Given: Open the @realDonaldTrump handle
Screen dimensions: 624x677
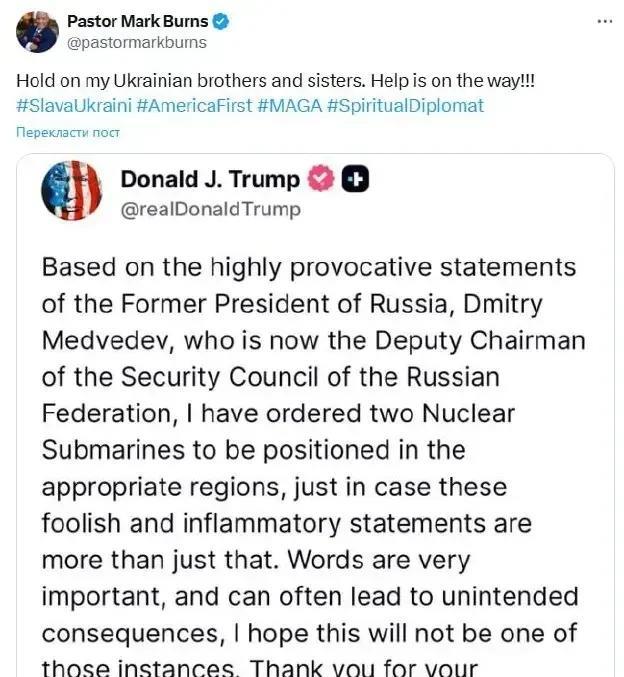Looking at the screenshot, I should point(210,210).
